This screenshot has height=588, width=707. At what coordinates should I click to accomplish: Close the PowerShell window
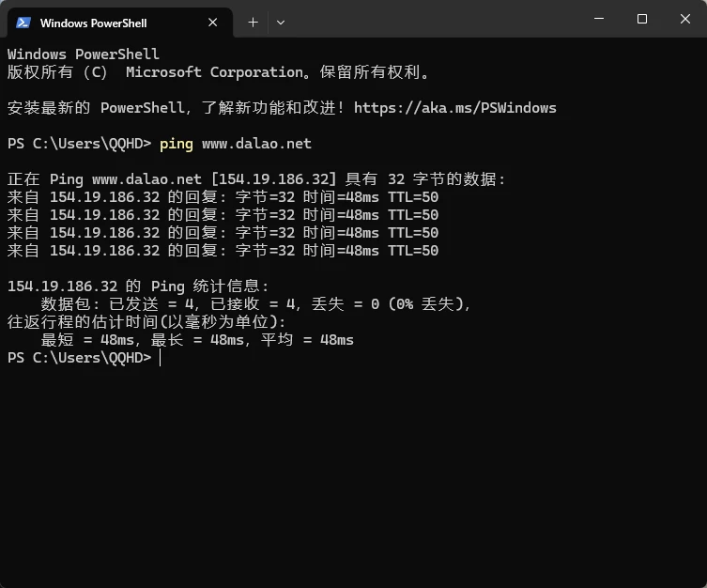(x=684, y=19)
